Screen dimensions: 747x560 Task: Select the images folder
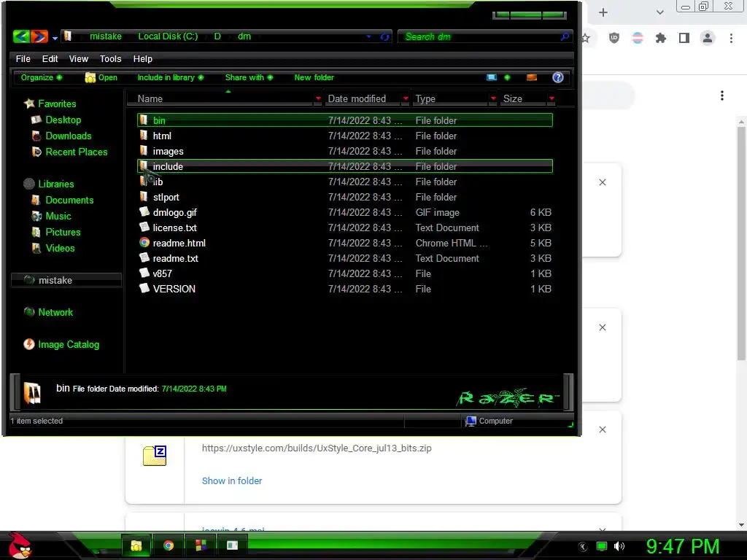click(345, 151)
